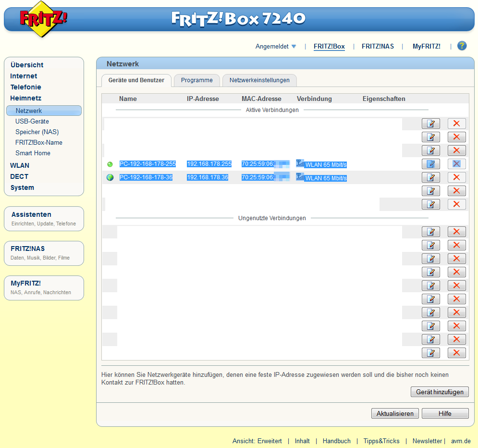Open the Netzwerkeinstellungen tab

coord(259,80)
